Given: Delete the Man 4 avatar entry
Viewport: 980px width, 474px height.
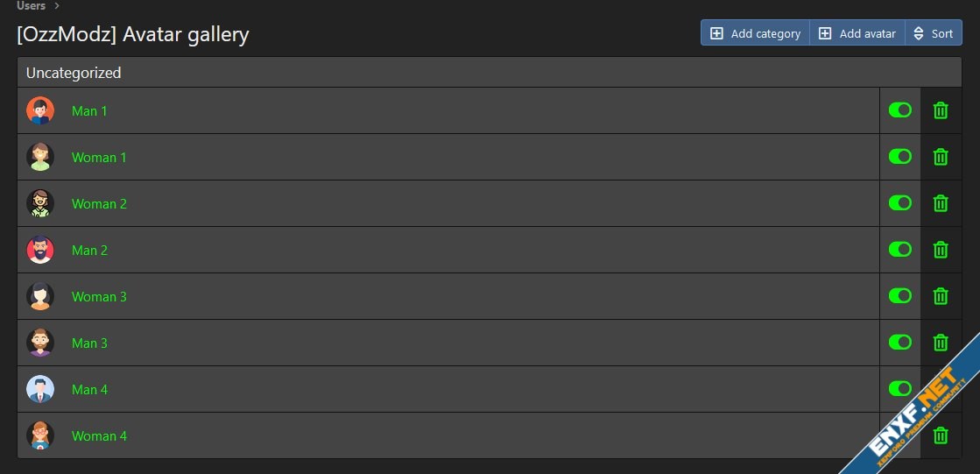Looking at the screenshot, I should [x=941, y=389].
